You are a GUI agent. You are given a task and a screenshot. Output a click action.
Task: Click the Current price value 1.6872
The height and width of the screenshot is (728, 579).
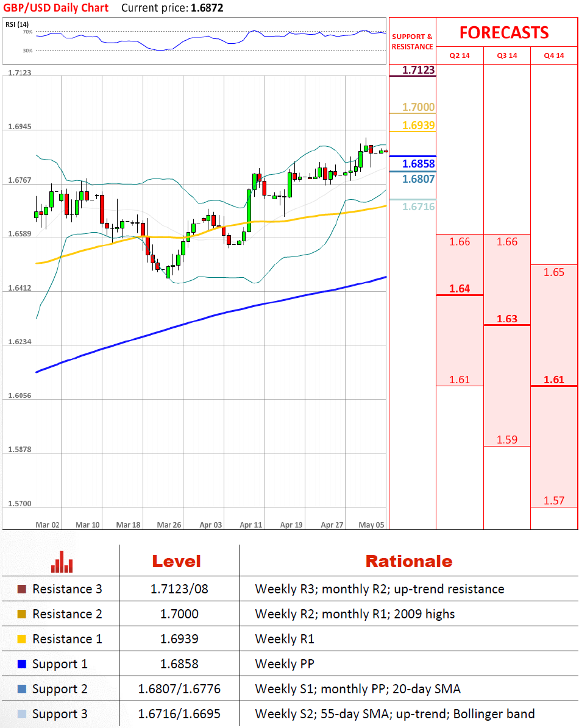[x=206, y=8]
